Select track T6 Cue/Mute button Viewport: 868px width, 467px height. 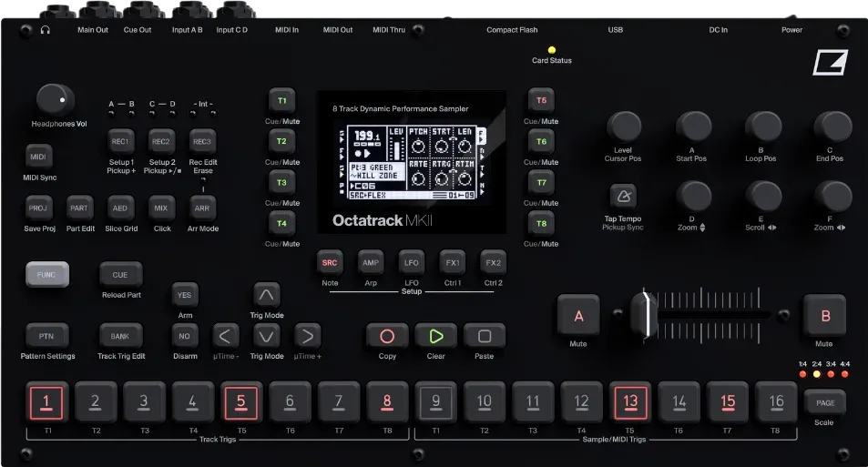point(541,142)
